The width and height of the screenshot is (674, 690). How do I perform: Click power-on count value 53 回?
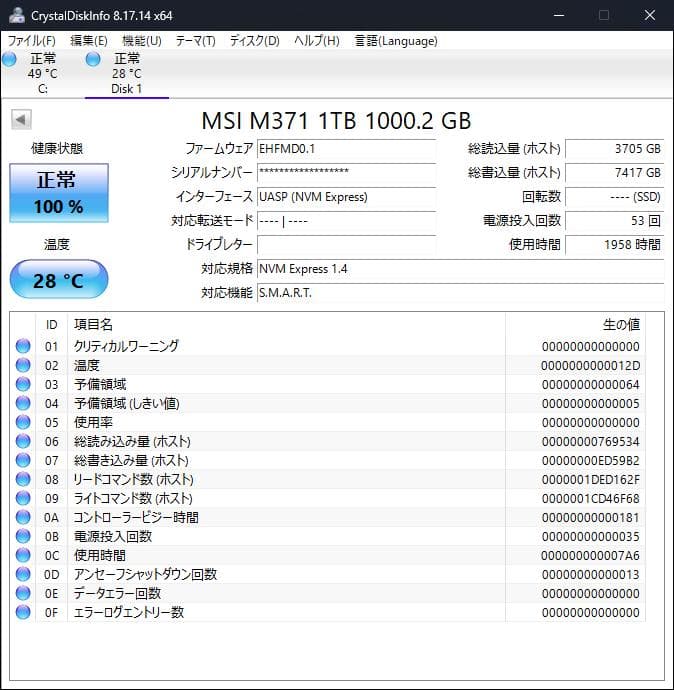(x=615, y=220)
